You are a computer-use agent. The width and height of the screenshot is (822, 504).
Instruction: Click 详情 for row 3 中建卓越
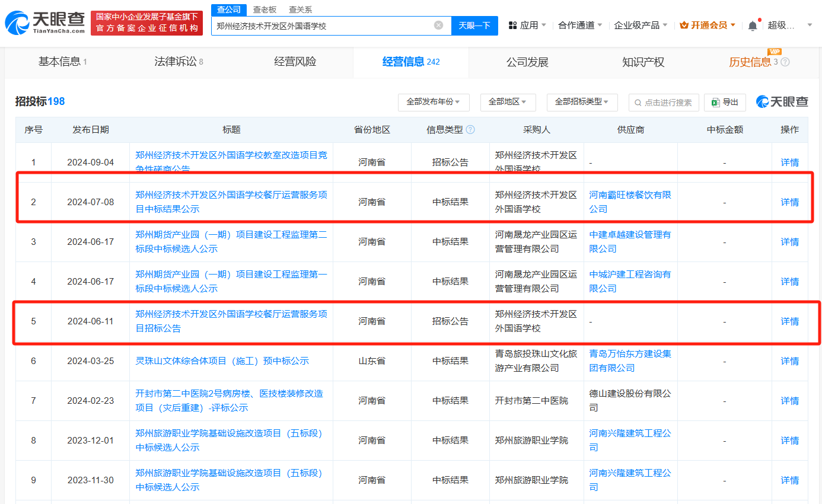789,241
